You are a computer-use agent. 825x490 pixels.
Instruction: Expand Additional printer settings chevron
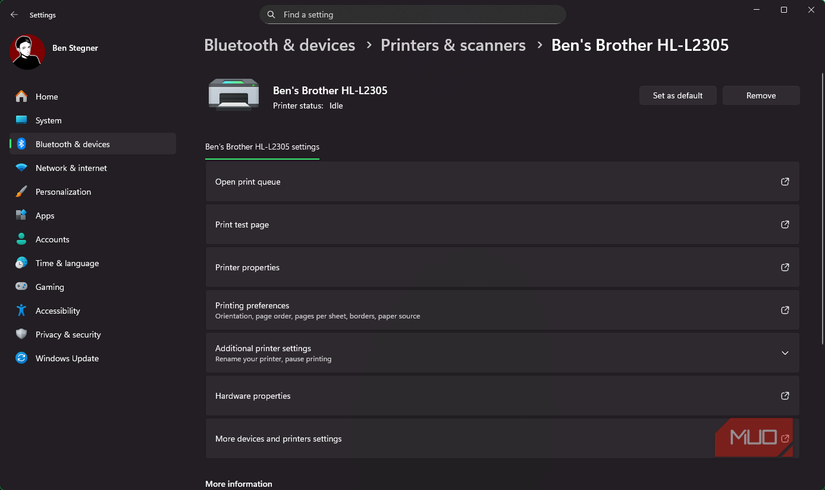[785, 353]
